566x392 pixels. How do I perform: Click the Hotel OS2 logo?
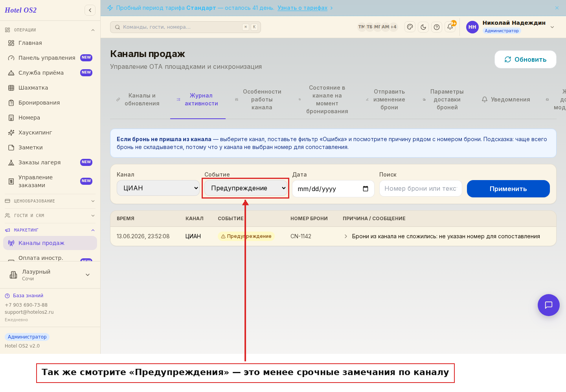point(20,10)
